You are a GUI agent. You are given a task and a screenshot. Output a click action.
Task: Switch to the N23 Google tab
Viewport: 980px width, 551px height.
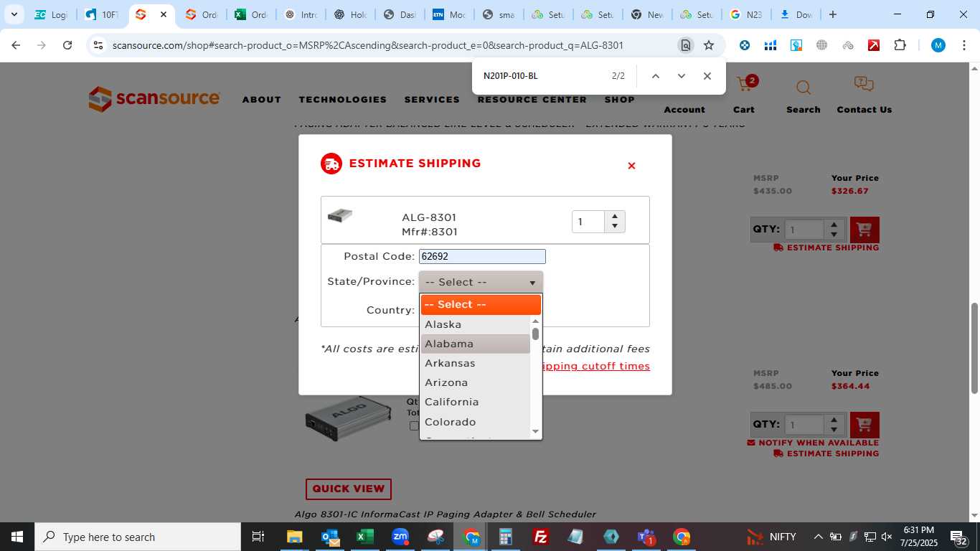[x=747, y=14]
